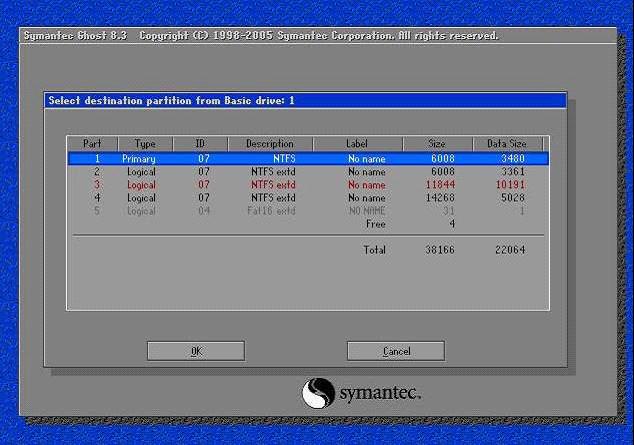The image size is (634, 445).
Task: Click the Type column header
Action: tap(146, 144)
